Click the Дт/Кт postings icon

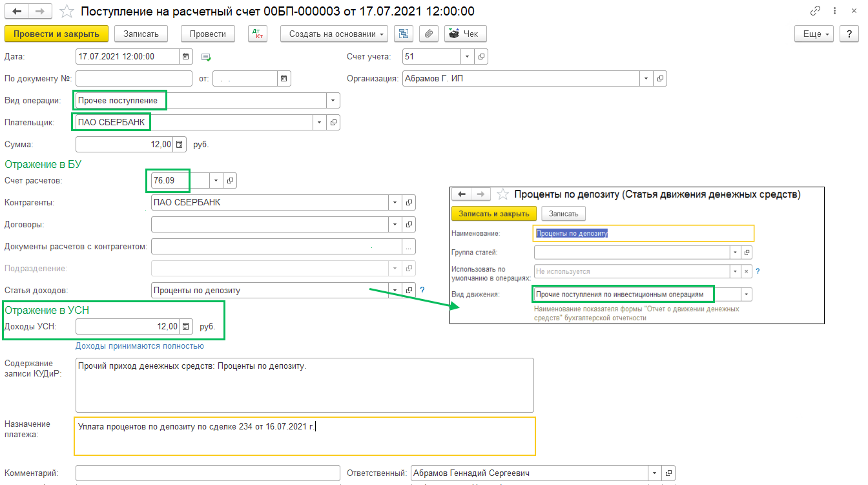(x=257, y=34)
